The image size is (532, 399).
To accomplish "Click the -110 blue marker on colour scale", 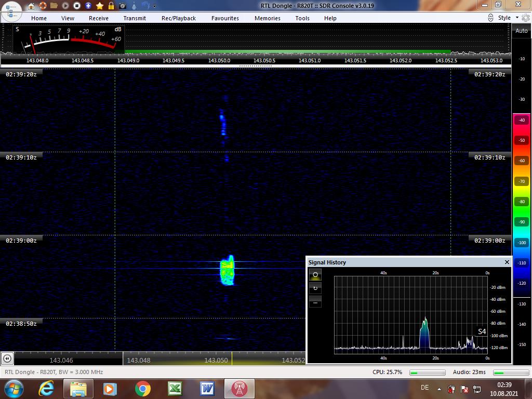I will (x=522, y=263).
